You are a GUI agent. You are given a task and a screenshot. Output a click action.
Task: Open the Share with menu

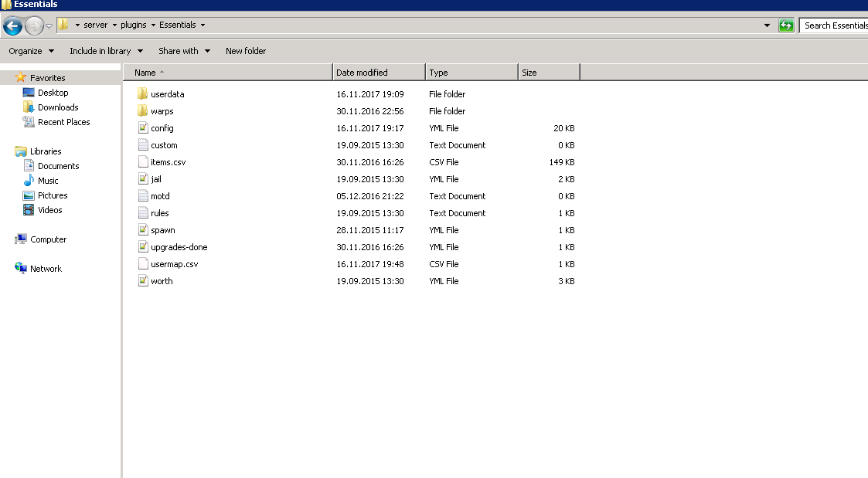pyautogui.click(x=184, y=51)
